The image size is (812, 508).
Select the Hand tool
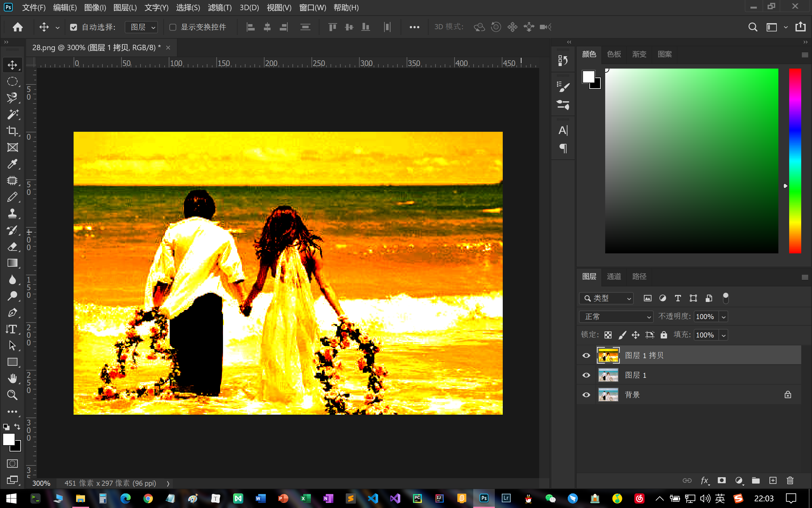click(12, 378)
